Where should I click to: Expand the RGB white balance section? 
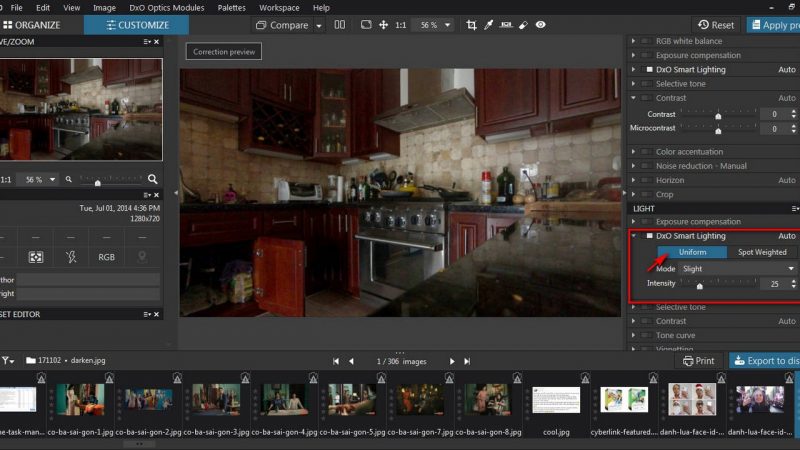point(633,41)
